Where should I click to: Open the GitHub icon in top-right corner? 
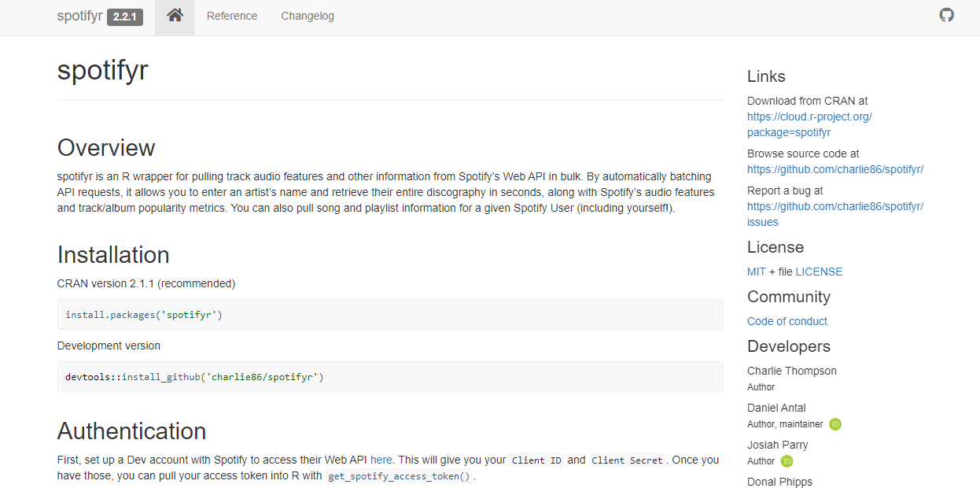point(947,15)
